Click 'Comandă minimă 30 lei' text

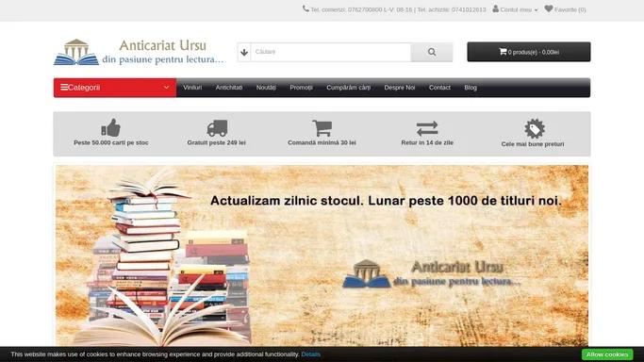pos(322,143)
